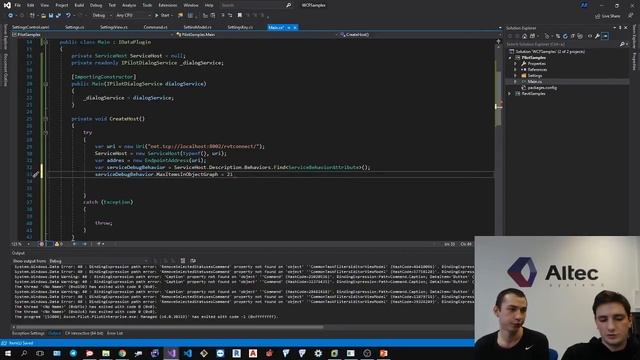Toggle Show All Files in Solution Explorer
The image size is (640, 360).
point(580,36)
